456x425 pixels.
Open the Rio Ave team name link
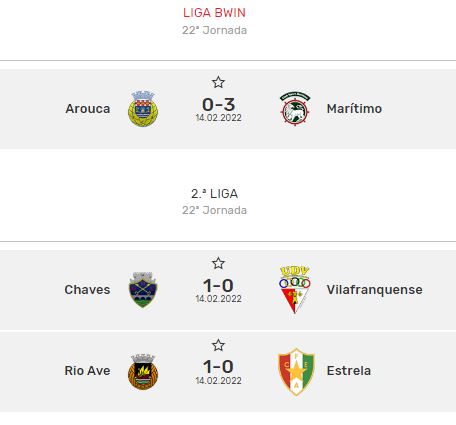[87, 371]
